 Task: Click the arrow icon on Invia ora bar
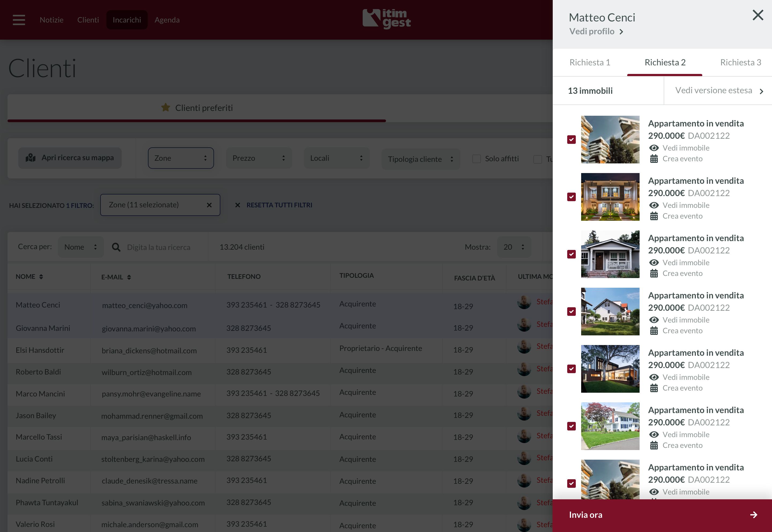[754, 515]
